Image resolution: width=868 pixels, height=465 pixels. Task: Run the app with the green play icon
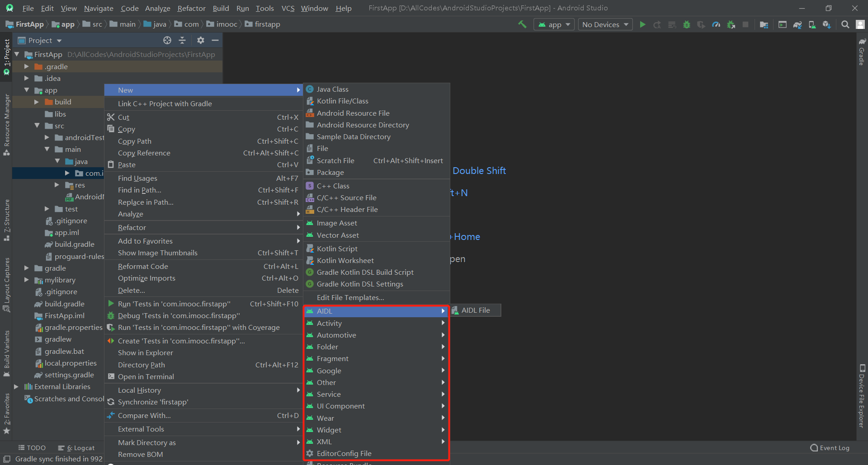pyautogui.click(x=642, y=24)
